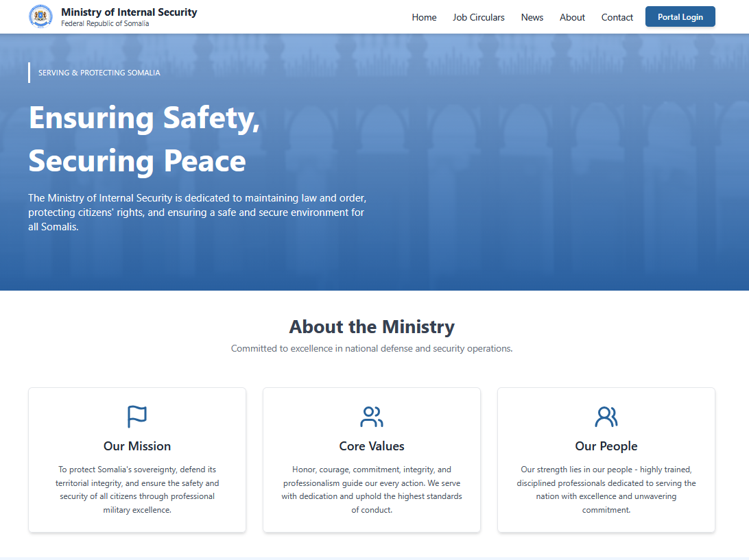The height and width of the screenshot is (560, 749).
Task: Click the Our Mission description text
Action: click(137, 489)
